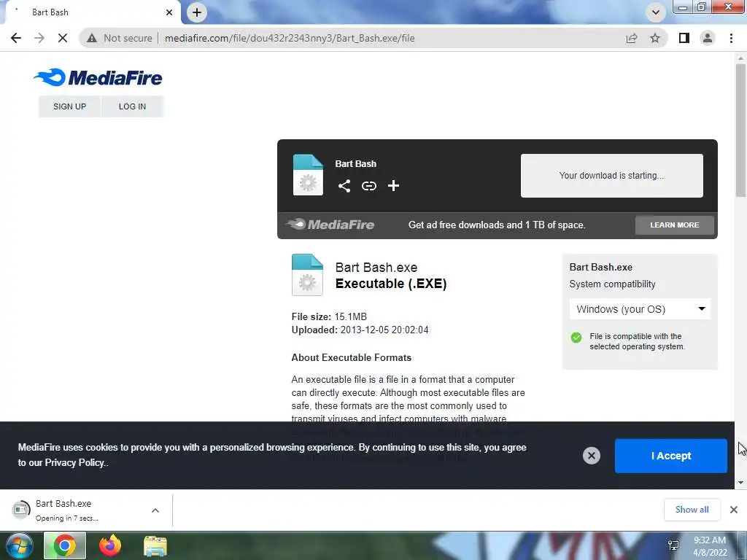This screenshot has width=747, height=560.
Task: Open the Windows Start button
Action: coord(18,545)
